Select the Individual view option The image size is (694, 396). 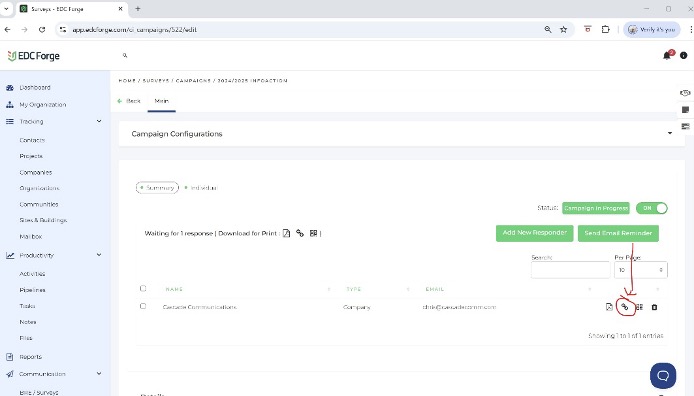pos(201,188)
